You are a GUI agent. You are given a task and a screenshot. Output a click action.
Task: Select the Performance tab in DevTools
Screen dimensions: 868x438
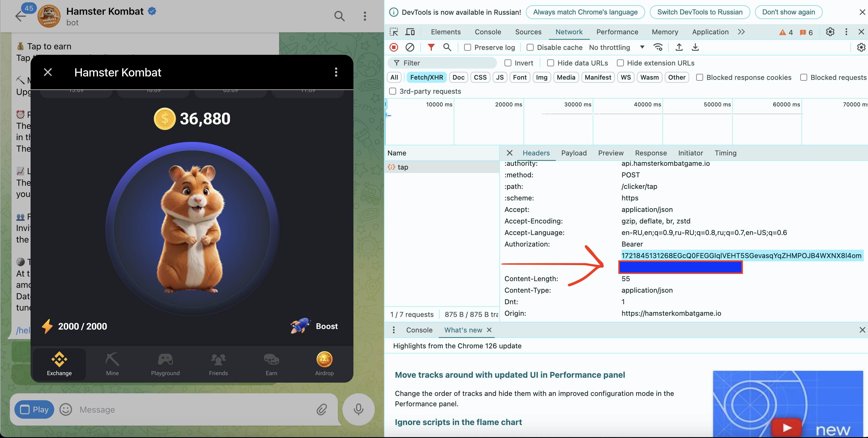click(617, 31)
